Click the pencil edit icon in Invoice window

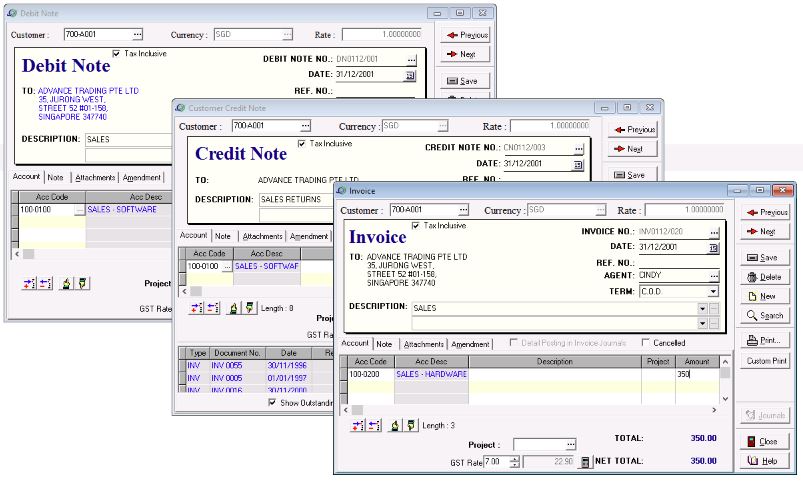(x=394, y=425)
